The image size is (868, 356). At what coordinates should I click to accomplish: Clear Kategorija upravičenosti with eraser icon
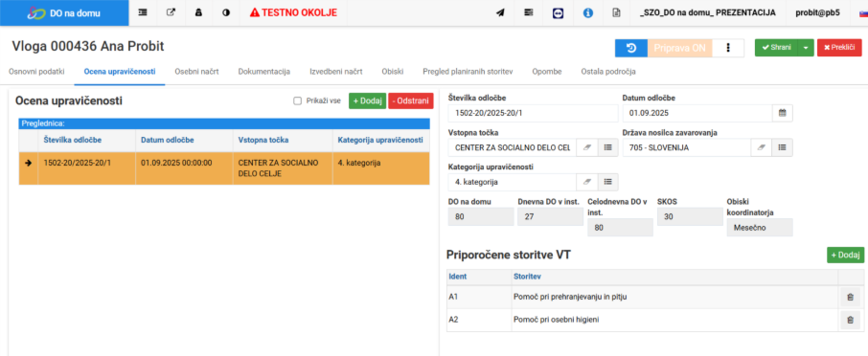(x=586, y=181)
